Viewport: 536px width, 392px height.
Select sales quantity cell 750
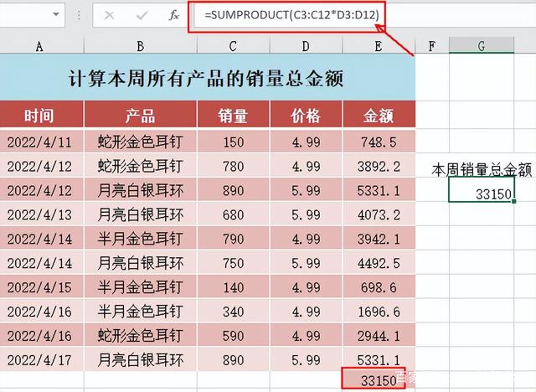point(234,262)
